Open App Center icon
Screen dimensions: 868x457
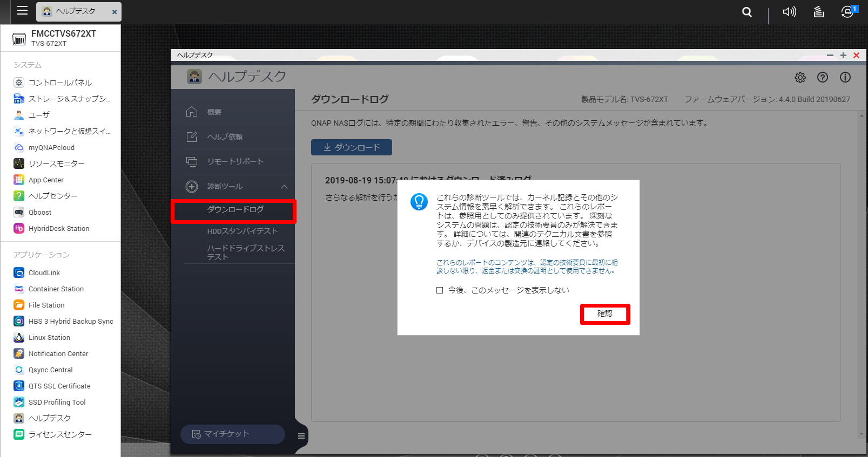pyautogui.click(x=19, y=180)
